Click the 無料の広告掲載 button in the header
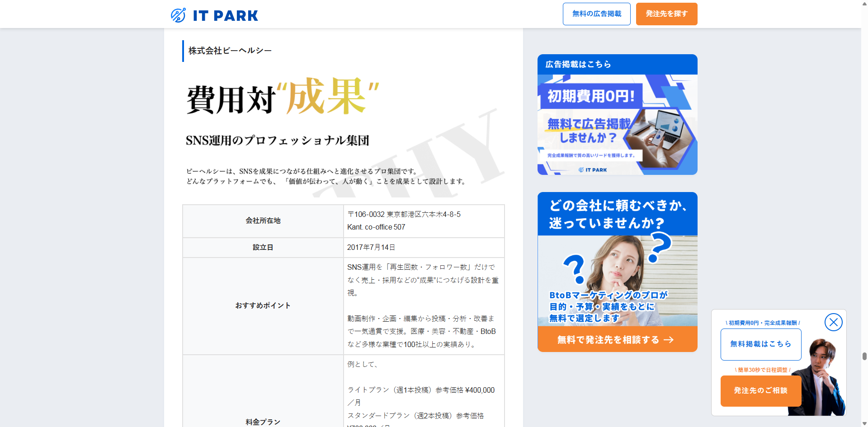868x427 pixels. point(596,14)
